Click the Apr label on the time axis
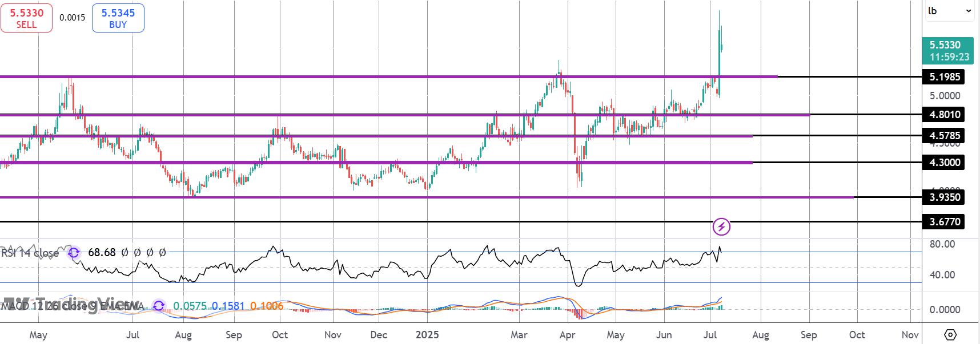 tap(567, 335)
